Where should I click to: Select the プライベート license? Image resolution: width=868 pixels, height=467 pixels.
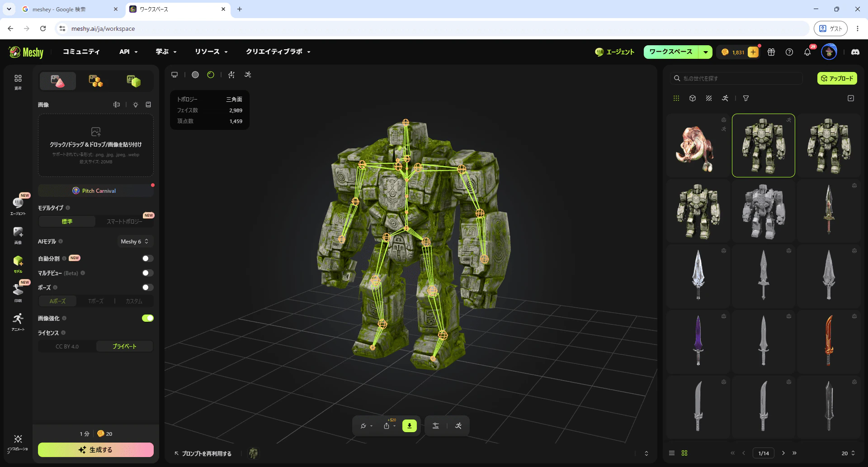coord(124,347)
